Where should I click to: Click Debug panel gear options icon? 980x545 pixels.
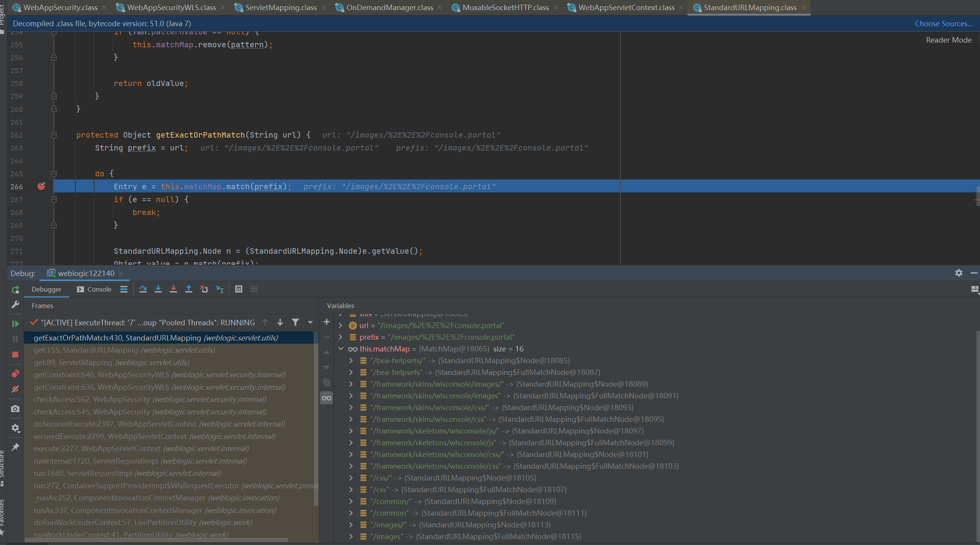point(959,273)
